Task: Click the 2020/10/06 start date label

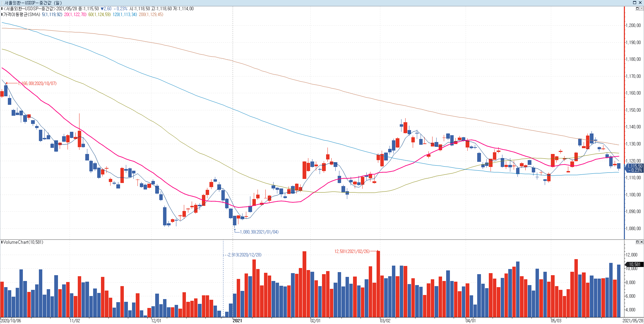Action: click(11, 321)
